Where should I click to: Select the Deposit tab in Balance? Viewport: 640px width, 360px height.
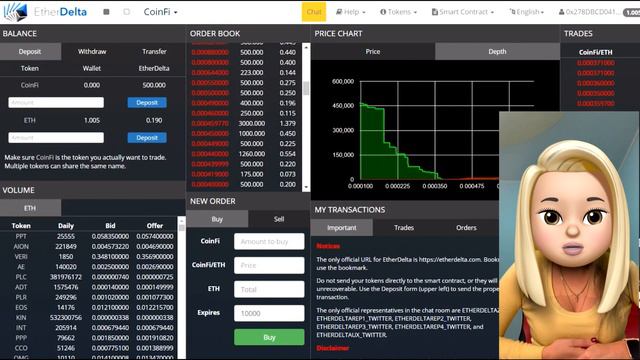point(30,51)
